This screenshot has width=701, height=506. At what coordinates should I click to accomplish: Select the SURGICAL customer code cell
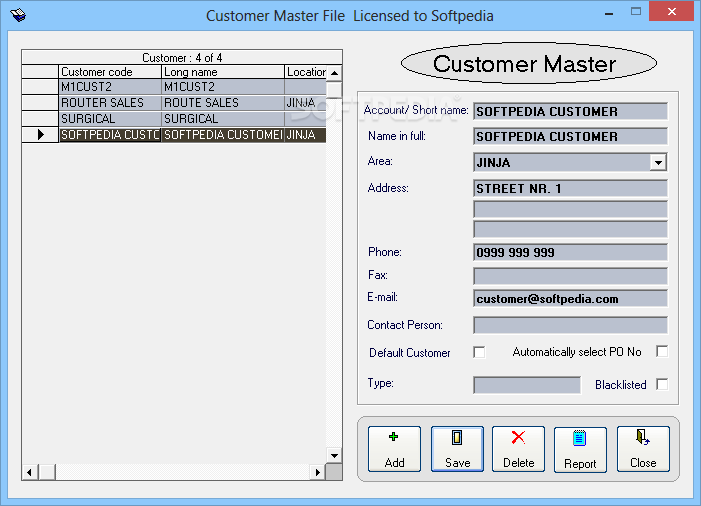[110, 119]
